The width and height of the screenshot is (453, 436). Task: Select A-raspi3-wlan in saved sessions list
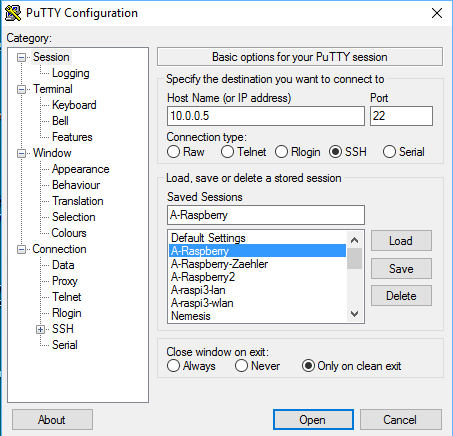(202, 303)
